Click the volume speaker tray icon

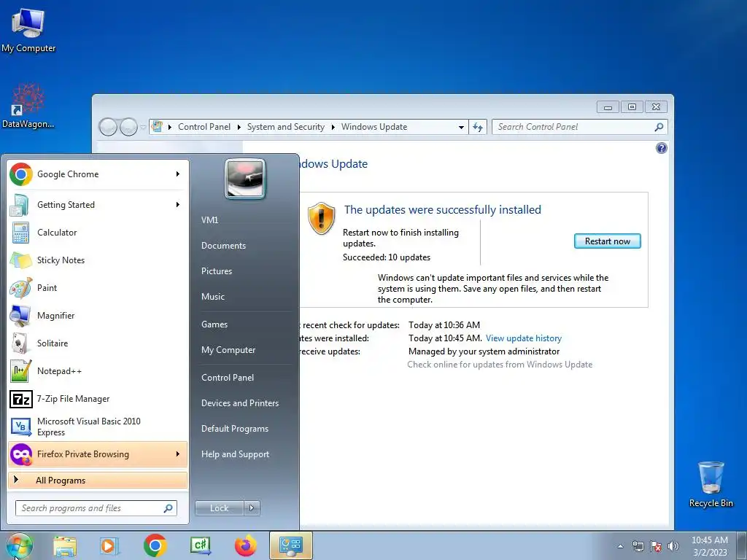click(x=673, y=546)
